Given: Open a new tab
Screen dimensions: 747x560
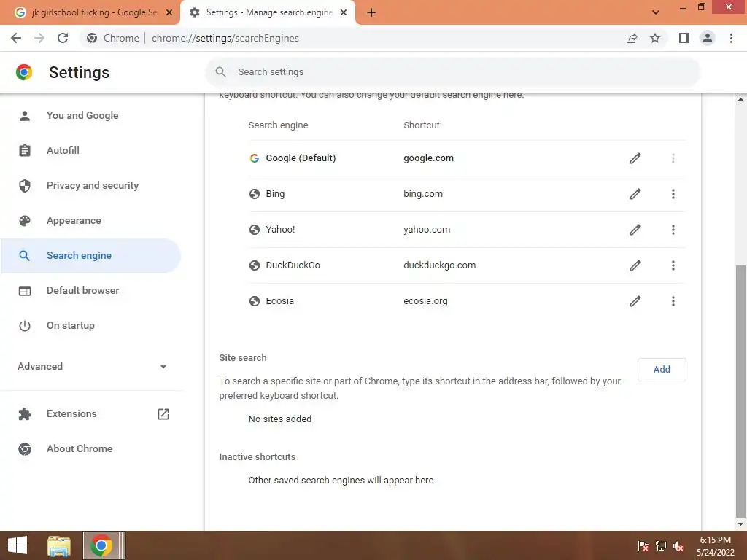Looking at the screenshot, I should pos(371,13).
